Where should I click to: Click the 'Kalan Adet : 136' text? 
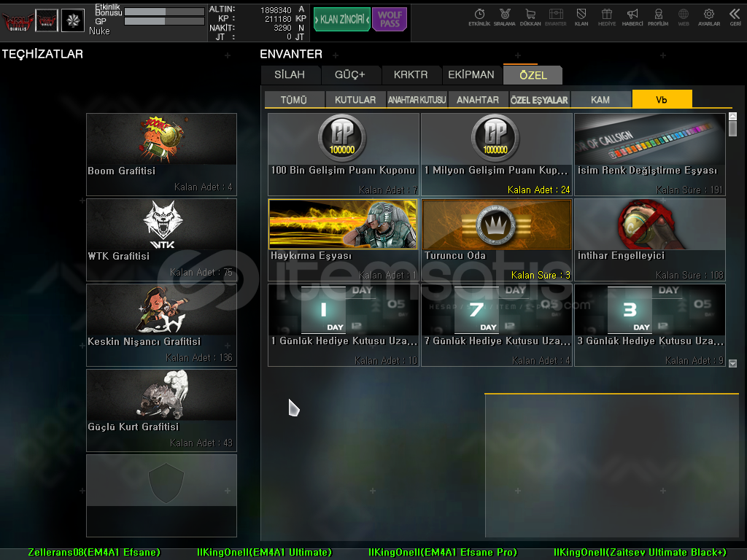point(198,357)
